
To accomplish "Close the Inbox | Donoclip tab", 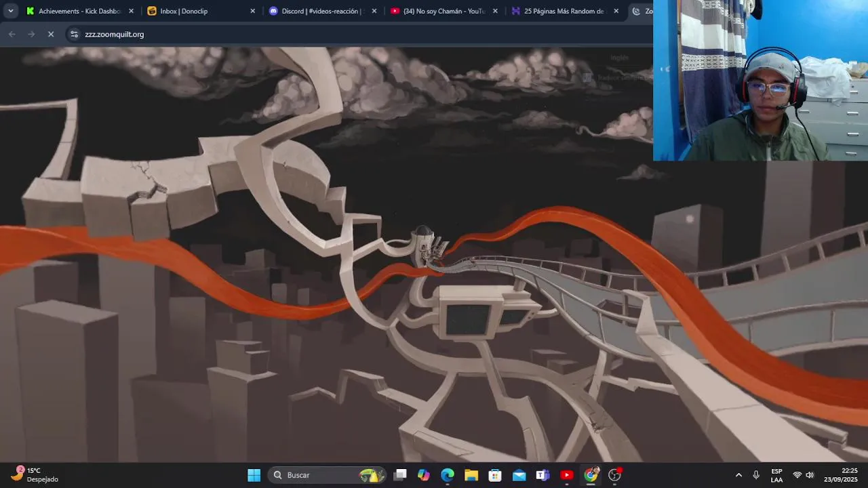I will pos(253,11).
